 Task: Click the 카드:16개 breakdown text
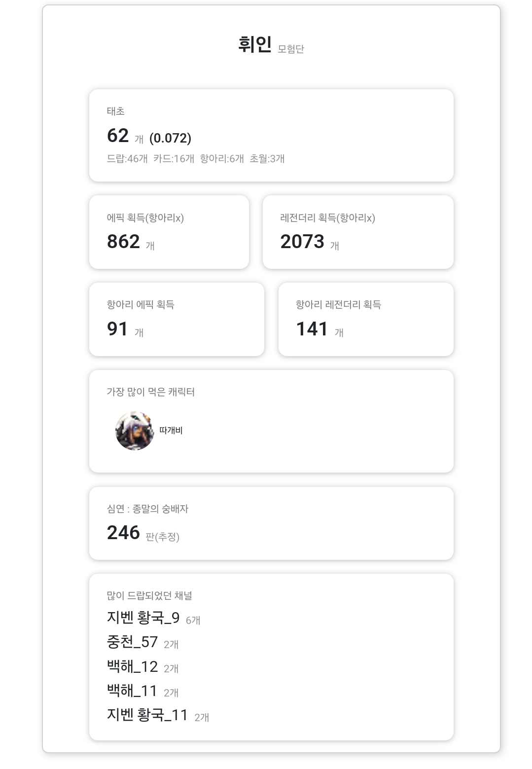[174, 159]
